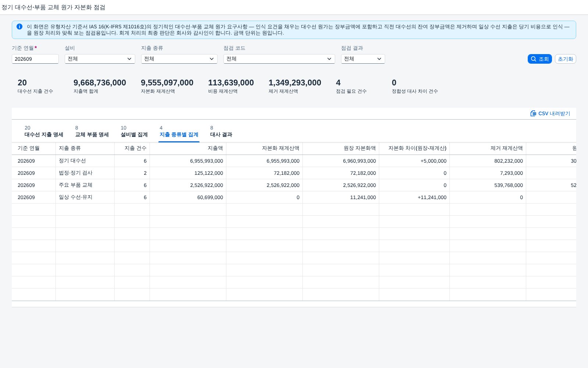The width and height of the screenshot is (588, 368).
Task: Click the 113,639,000 비용 재계산액 KPI
Action: pyautogui.click(x=231, y=83)
